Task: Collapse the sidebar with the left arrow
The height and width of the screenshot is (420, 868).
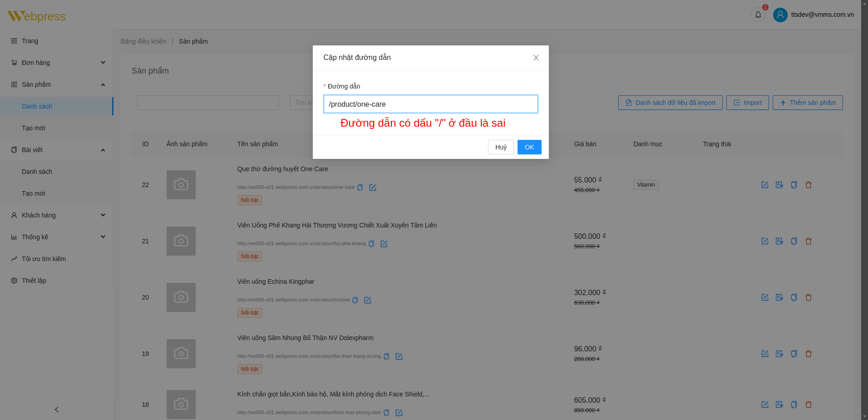Action: click(56, 410)
